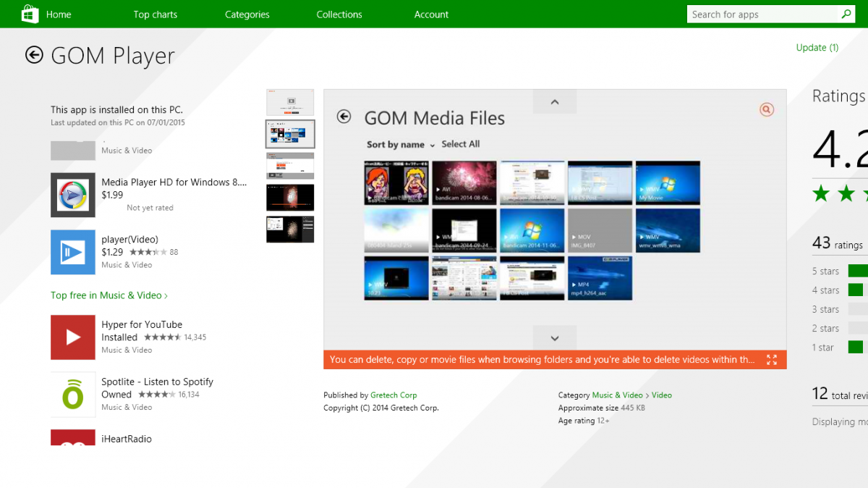This screenshot has height=488, width=868.
Task: Click the $1.99 price text
Action: (x=112, y=195)
